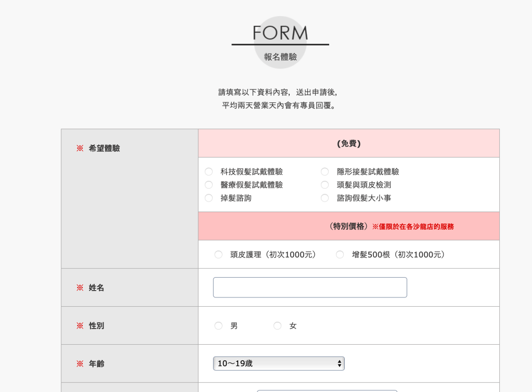The width and height of the screenshot is (532, 392).
Task: Click inside the 姓名 name field
Action: [x=309, y=287]
